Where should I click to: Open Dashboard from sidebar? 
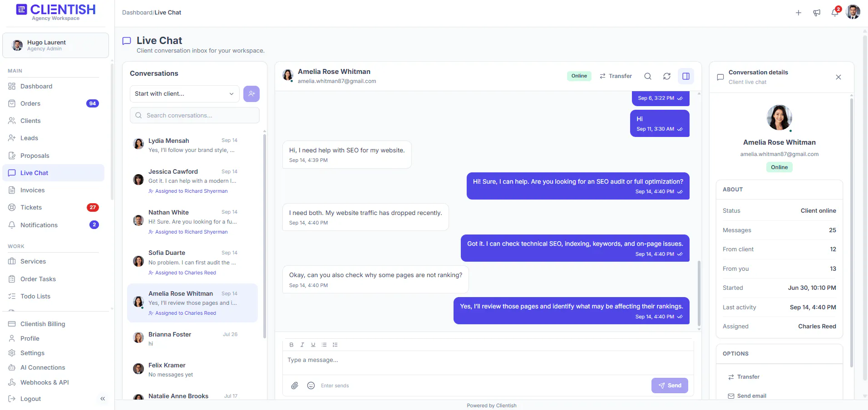[x=54, y=86]
